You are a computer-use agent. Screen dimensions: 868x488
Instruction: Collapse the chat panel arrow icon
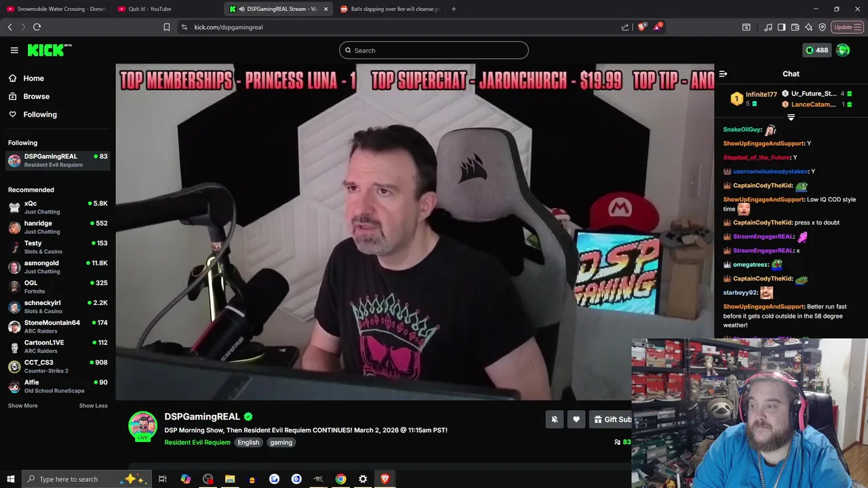[723, 74]
